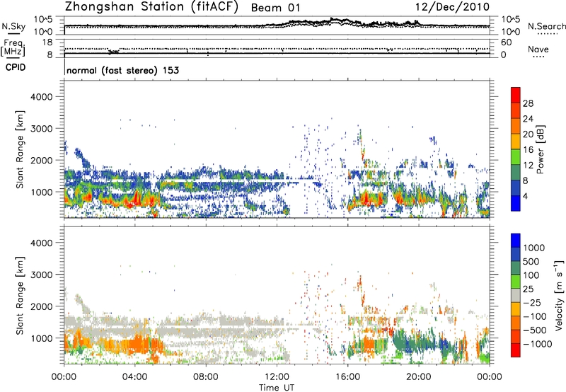
Task: Pick the light green 12–16 dB Power segment
Action: click(516, 156)
